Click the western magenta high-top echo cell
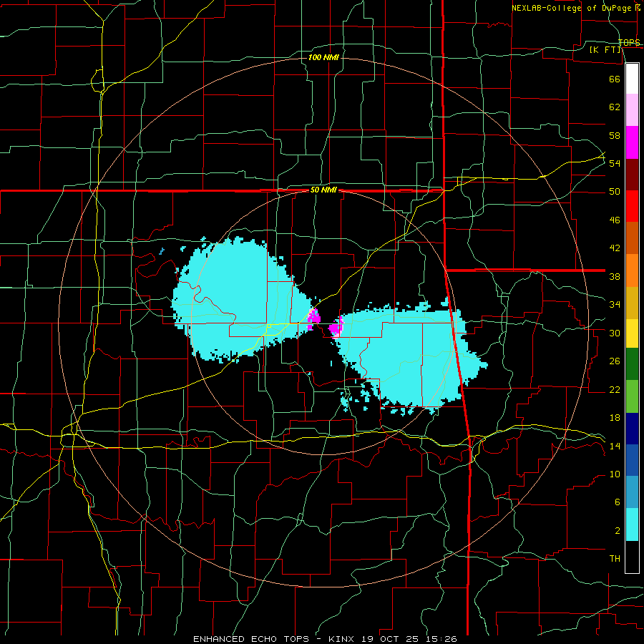 coord(314,319)
